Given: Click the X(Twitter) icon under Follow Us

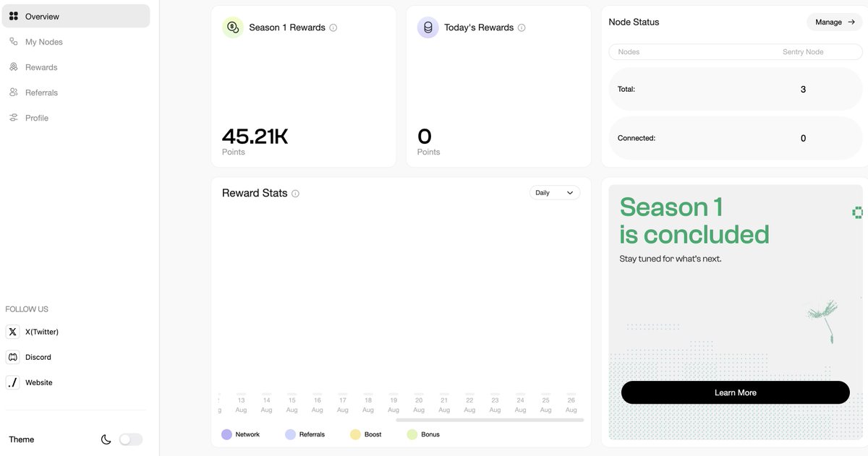Looking at the screenshot, I should pos(12,332).
